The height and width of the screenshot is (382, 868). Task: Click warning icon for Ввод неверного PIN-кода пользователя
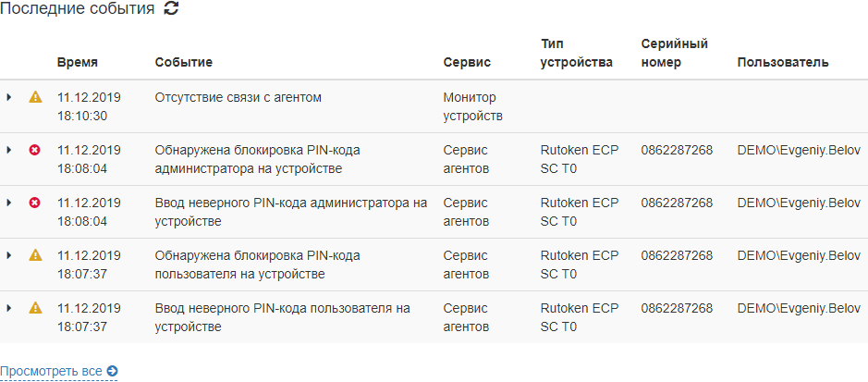pyautogui.click(x=35, y=308)
